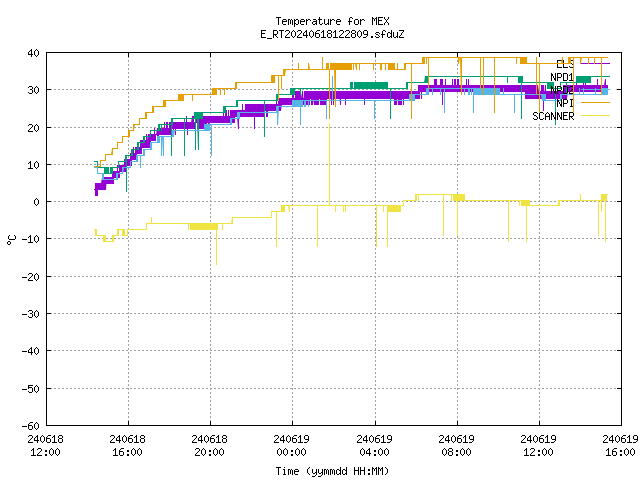Image resolution: width=640 pixels, height=480 pixels.
Task: Click the chart title 'Temperature for MEX'
Action: pos(332,21)
